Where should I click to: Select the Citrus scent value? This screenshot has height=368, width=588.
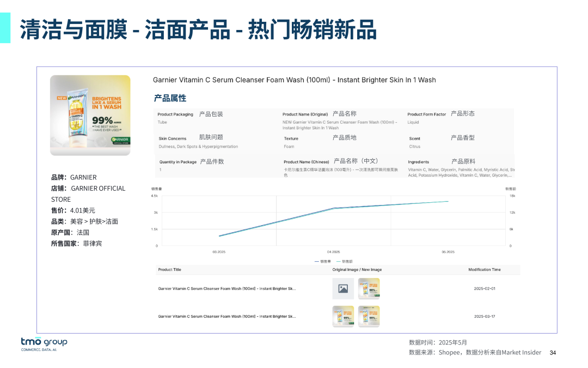coord(415,147)
